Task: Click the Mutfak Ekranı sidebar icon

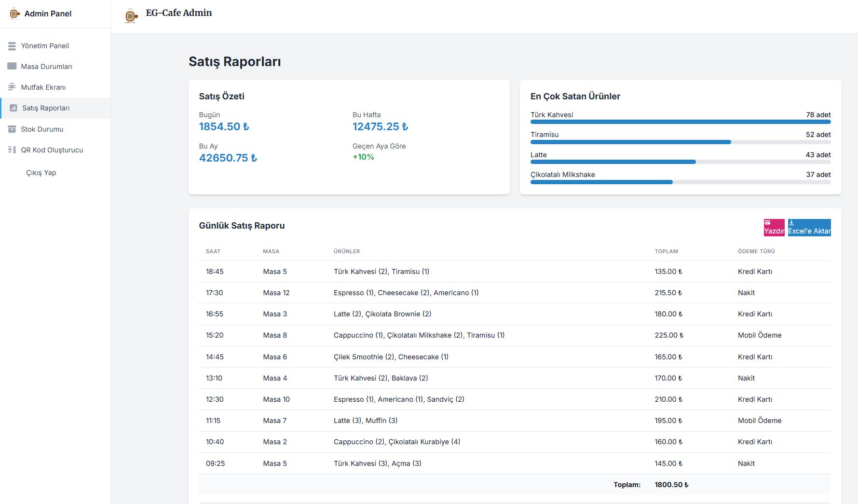Action: pos(12,87)
